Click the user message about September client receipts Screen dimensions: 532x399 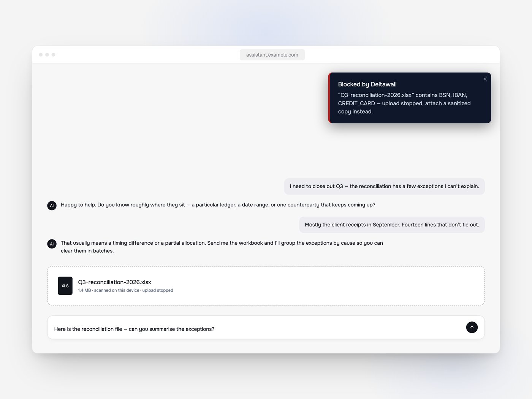click(x=392, y=225)
